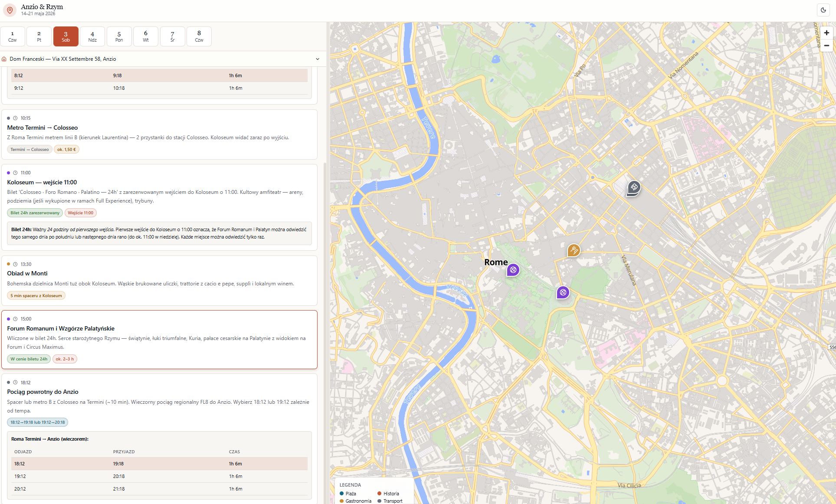Click the map zoom out minus button
This screenshot has height=504, width=836.
click(x=826, y=45)
